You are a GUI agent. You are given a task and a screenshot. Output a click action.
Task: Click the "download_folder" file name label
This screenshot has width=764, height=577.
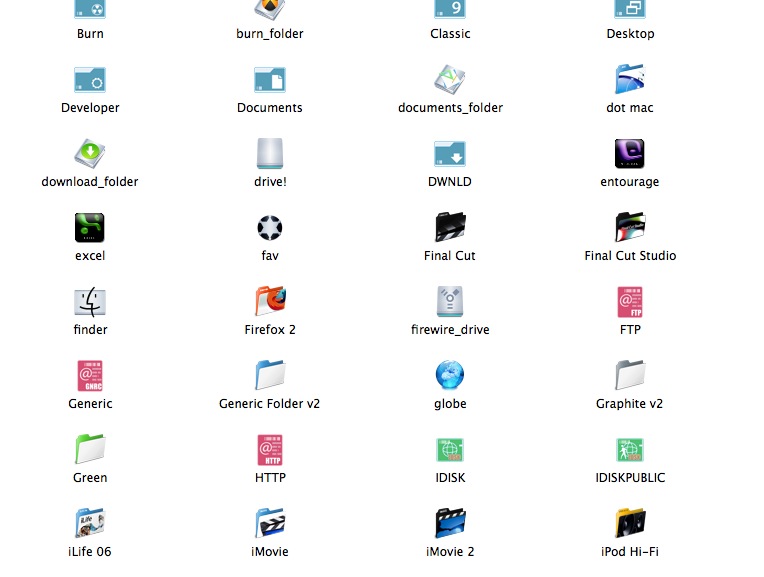(90, 182)
